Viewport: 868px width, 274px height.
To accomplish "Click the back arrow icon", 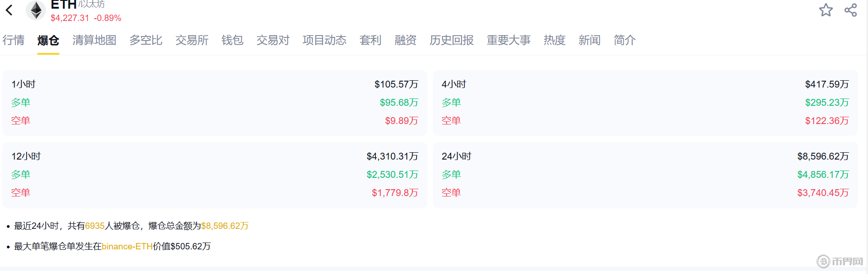I will click(x=9, y=10).
